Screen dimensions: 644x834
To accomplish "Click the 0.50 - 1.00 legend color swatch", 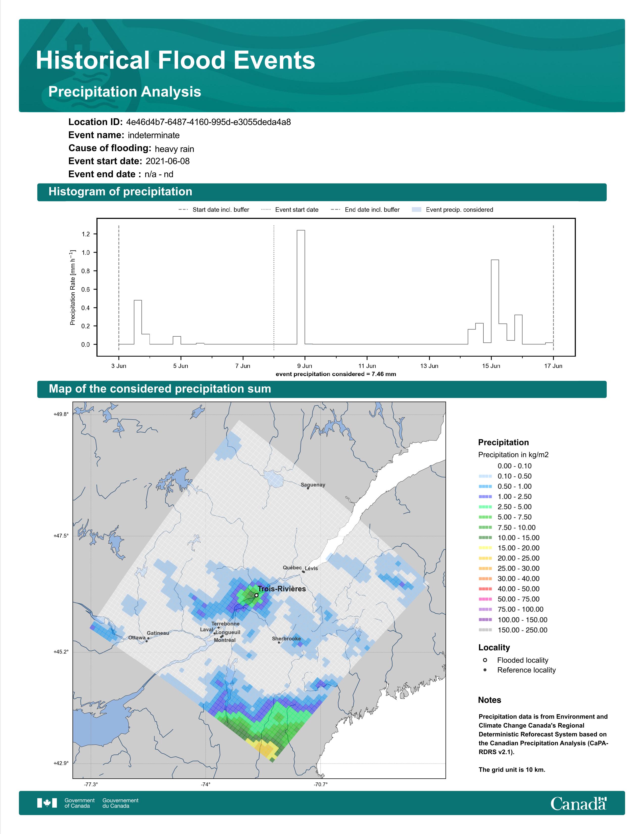I will click(x=485, y=487).
